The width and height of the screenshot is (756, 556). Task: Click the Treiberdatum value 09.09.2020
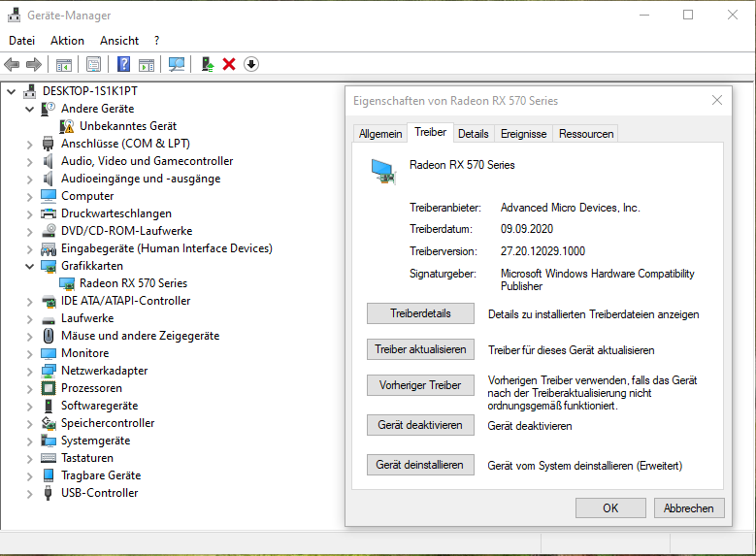point(527,229)
